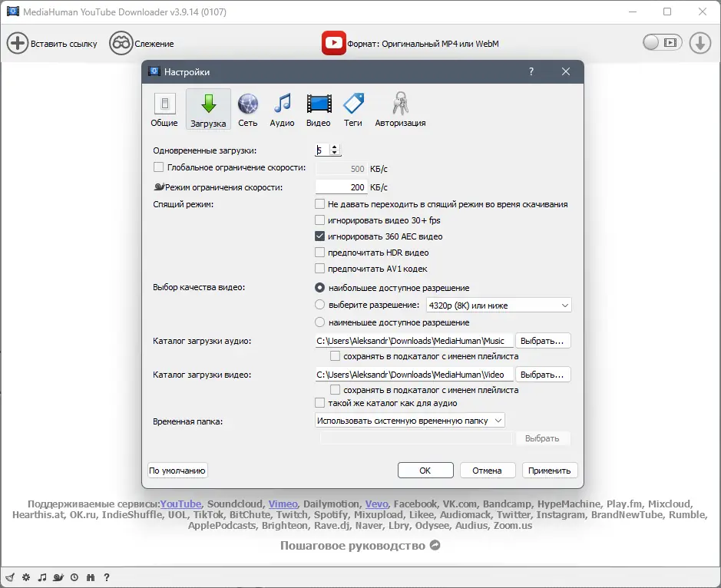Open the Общие settings tab icon
721x588 pixels.
164,107
